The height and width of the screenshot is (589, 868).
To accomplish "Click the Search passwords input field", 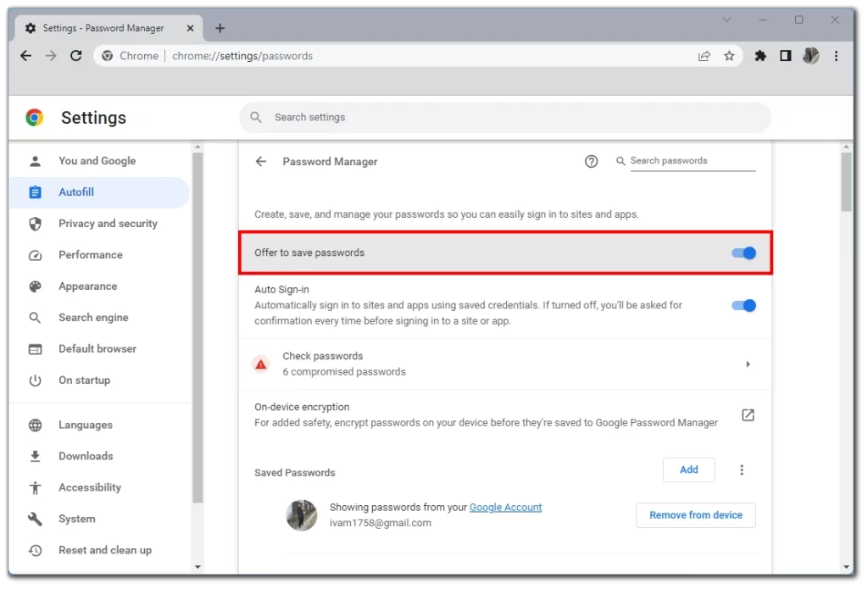I will [693, 161].
